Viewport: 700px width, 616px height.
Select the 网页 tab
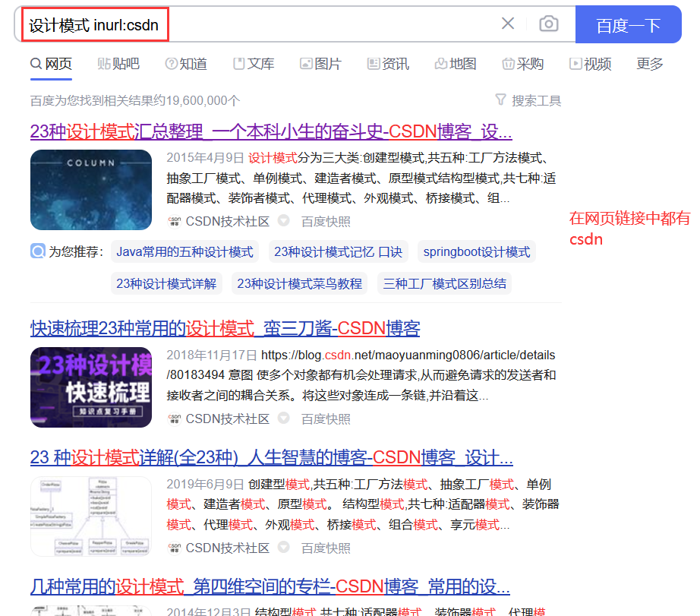51,64
